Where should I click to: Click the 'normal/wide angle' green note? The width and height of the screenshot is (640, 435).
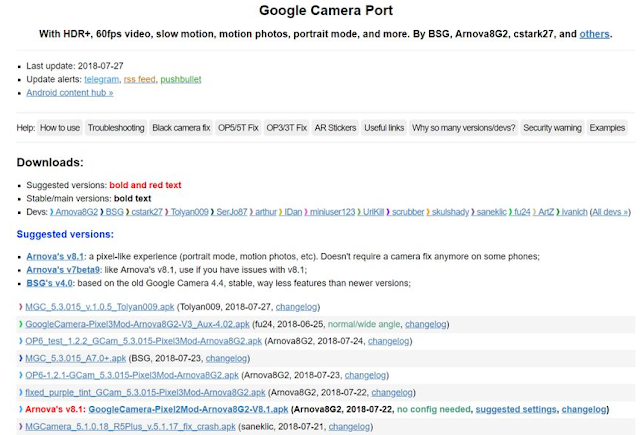(364, 324)
